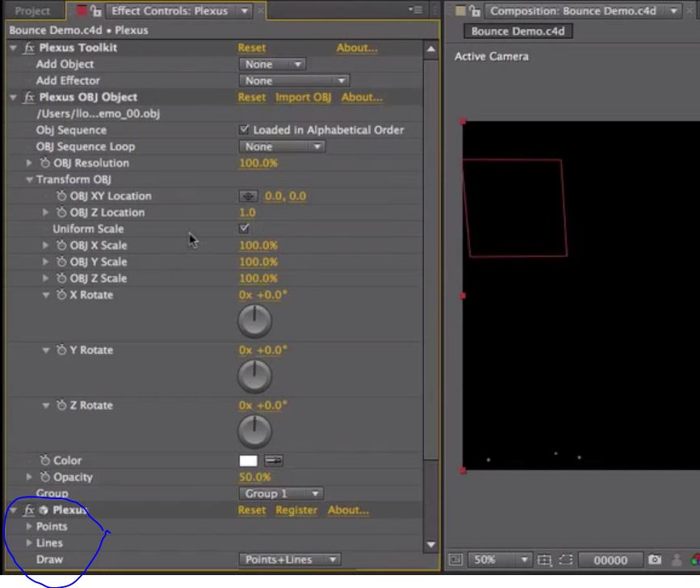700x588 pixels.
Task: Open the Group 1 dropdown
Action: (281, 493)
